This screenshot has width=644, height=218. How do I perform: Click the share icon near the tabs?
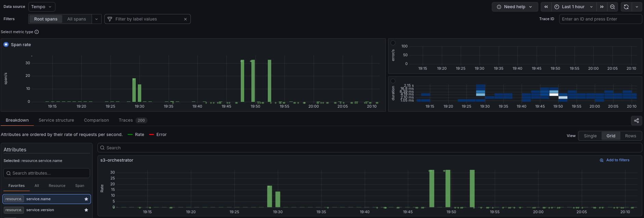pyautogui.click(x=636, y=121)
